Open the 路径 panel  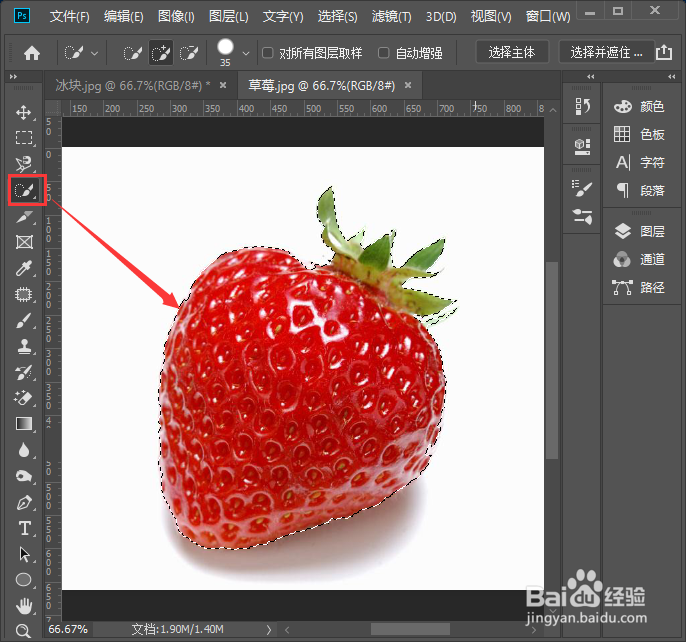pyautogui.click(x=639, y=287)
